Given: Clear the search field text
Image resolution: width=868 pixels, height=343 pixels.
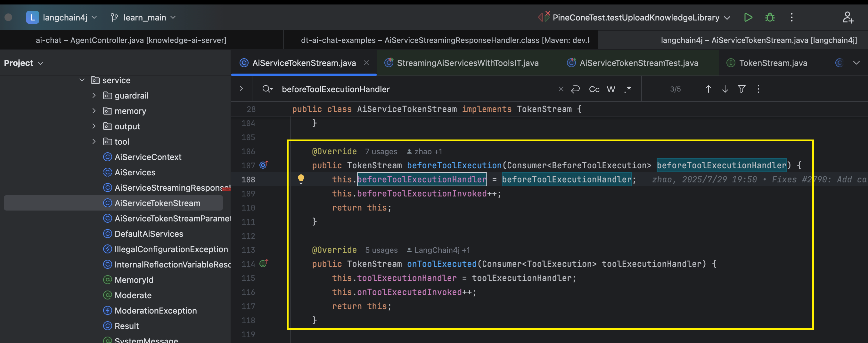Looking at the screenshot, I should 561,89.
